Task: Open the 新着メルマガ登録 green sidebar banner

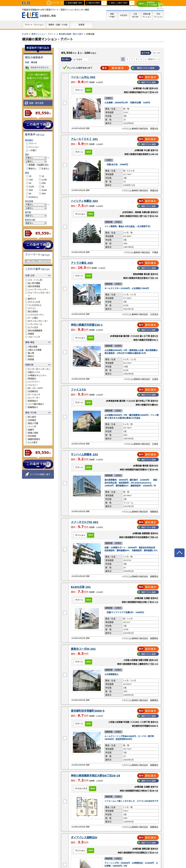Action: [x=38, y=85]
